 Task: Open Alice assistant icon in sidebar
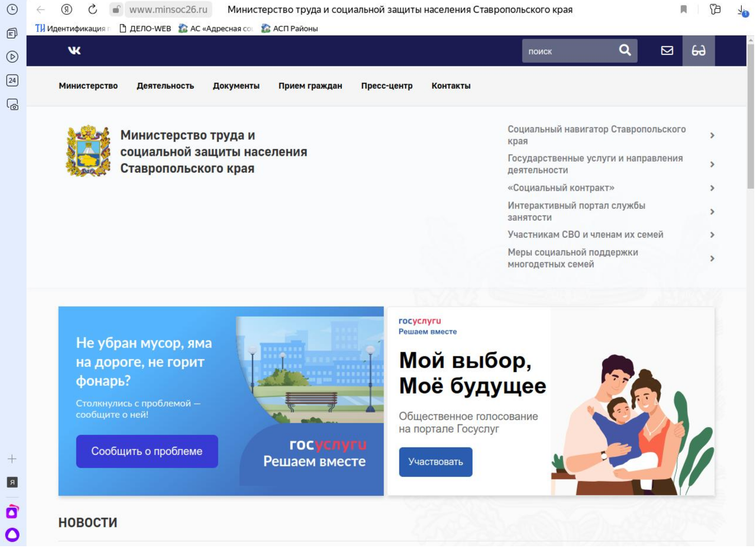11,534
